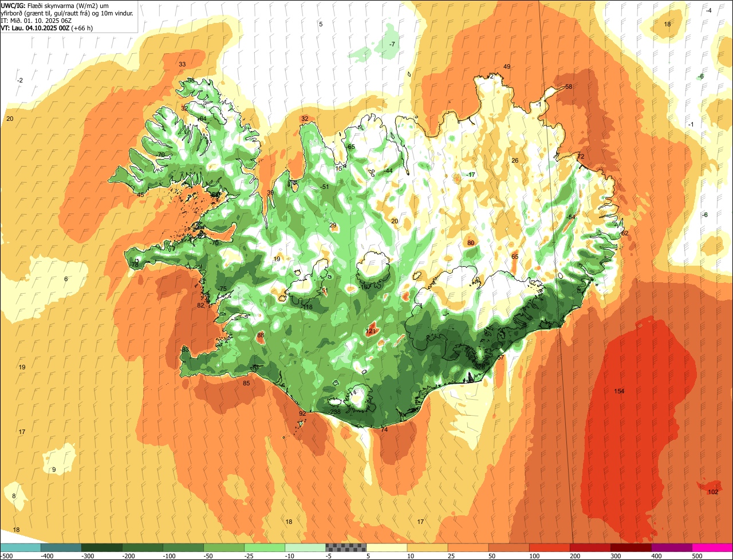Click the '39' value on the map
The image size is (733, 560).
(x=270, y=192)
